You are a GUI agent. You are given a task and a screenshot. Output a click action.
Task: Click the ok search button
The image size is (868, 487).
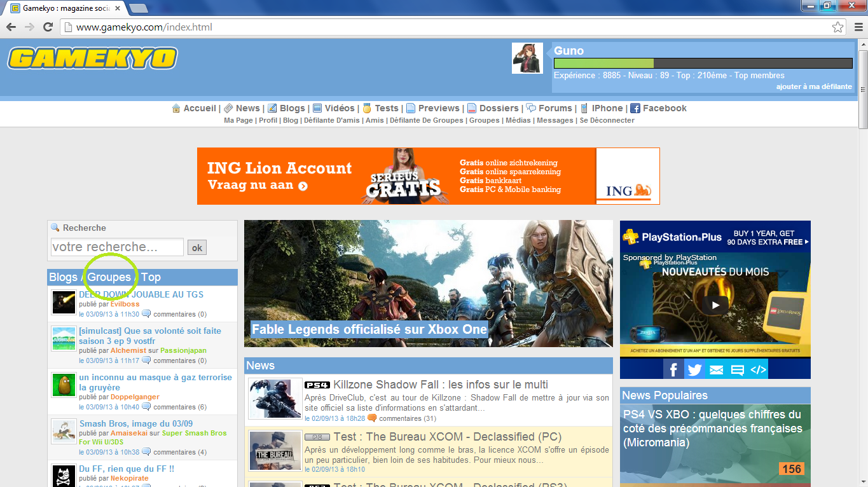197,247
